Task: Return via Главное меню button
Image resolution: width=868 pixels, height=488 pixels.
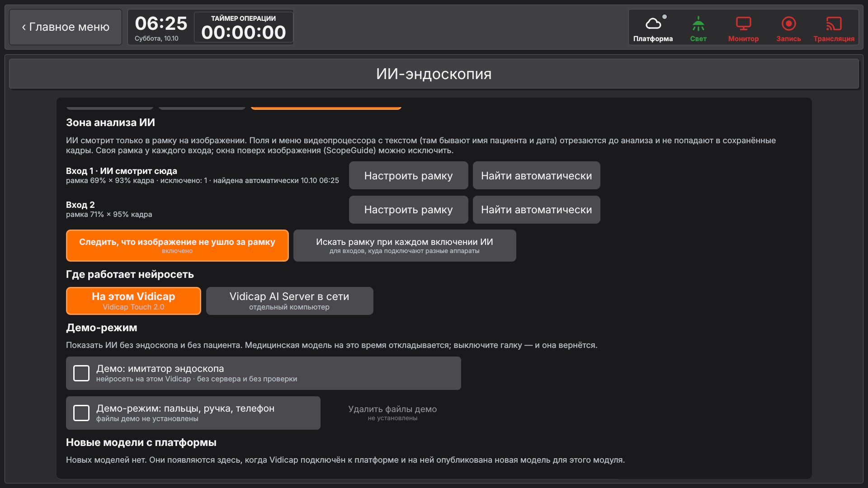Action: click(x=66, y=27)
